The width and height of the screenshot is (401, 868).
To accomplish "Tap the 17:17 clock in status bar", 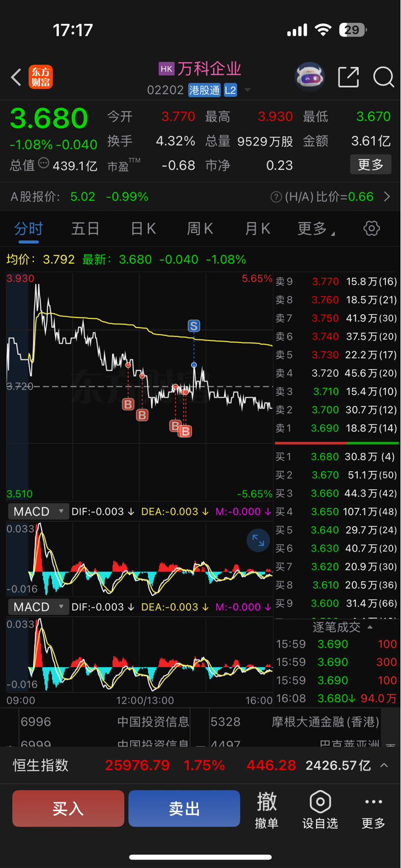I will [73, 30].
